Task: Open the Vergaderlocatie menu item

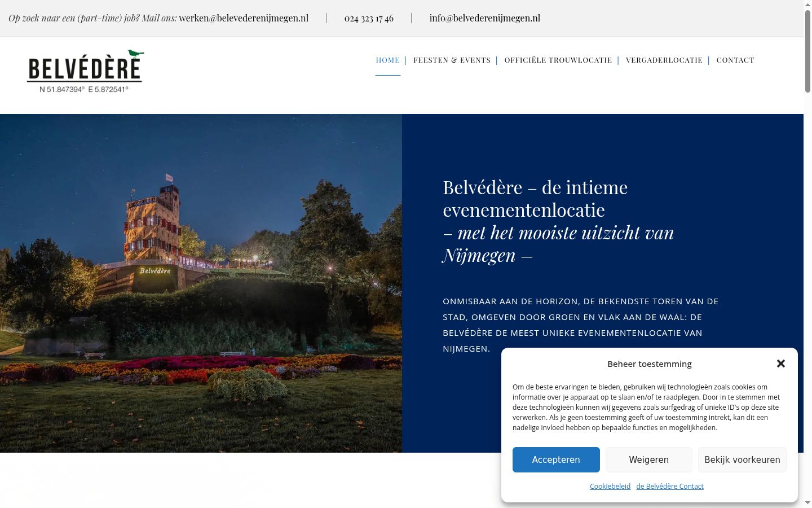Action: (x=664, y=60)
